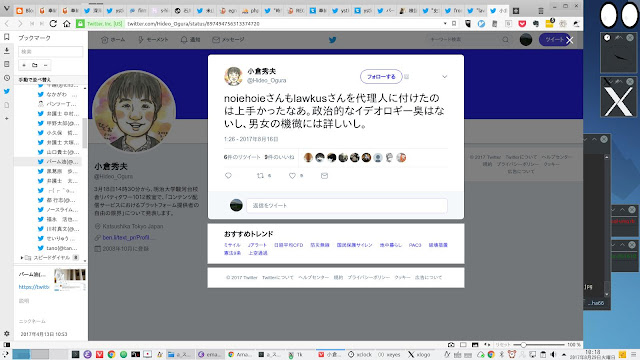Open the Bookmarks panel icon
This screenshot has width=640, height=360.
pos(7,37)
